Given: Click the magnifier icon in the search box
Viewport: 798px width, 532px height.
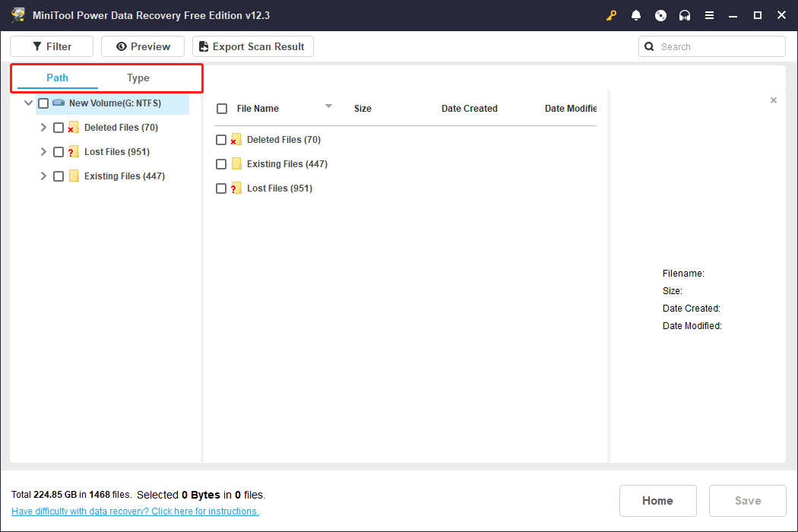Looking at the screenshot, I should 649,46.
